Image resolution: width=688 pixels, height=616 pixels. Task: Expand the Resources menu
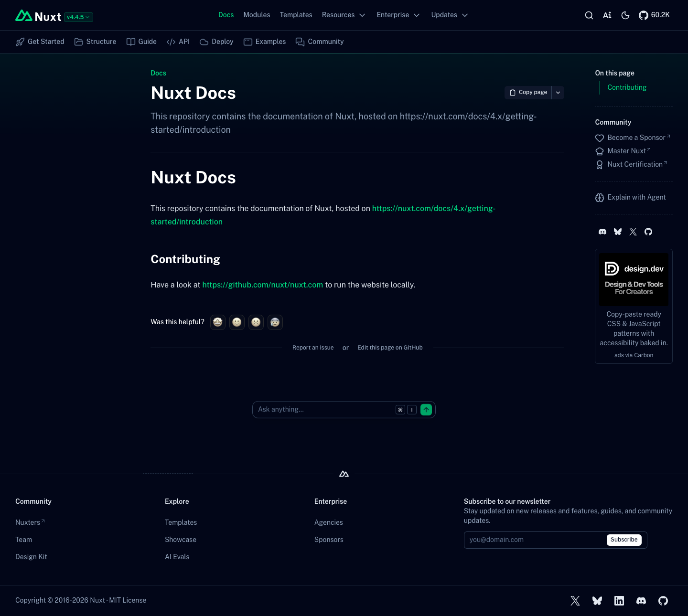tap(344, 15)
